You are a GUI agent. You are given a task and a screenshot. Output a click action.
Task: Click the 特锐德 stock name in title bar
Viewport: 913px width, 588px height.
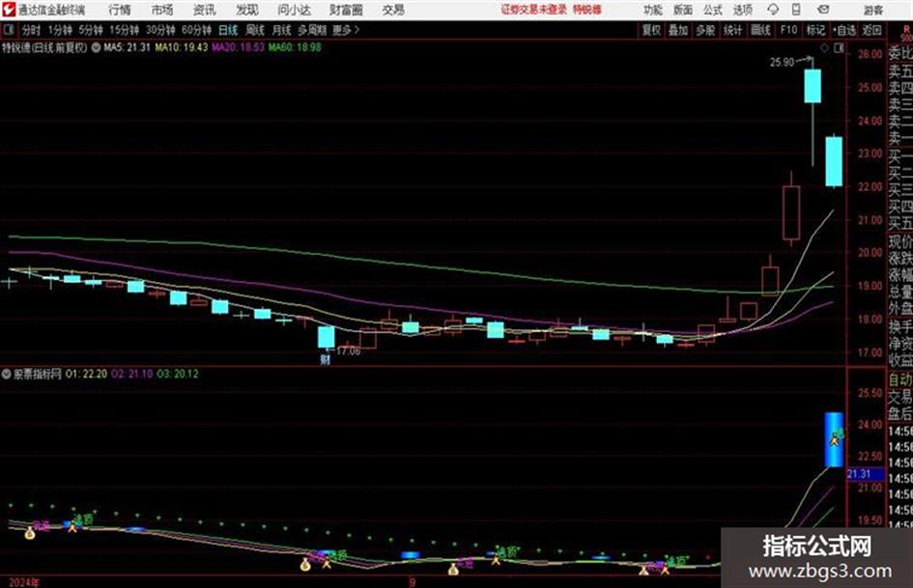tap(587, 10)
